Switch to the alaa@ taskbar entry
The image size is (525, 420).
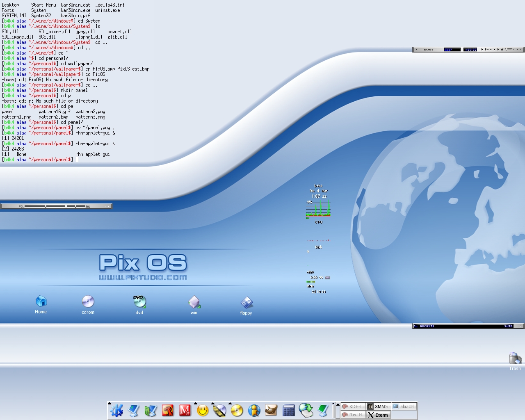(404, 406)
